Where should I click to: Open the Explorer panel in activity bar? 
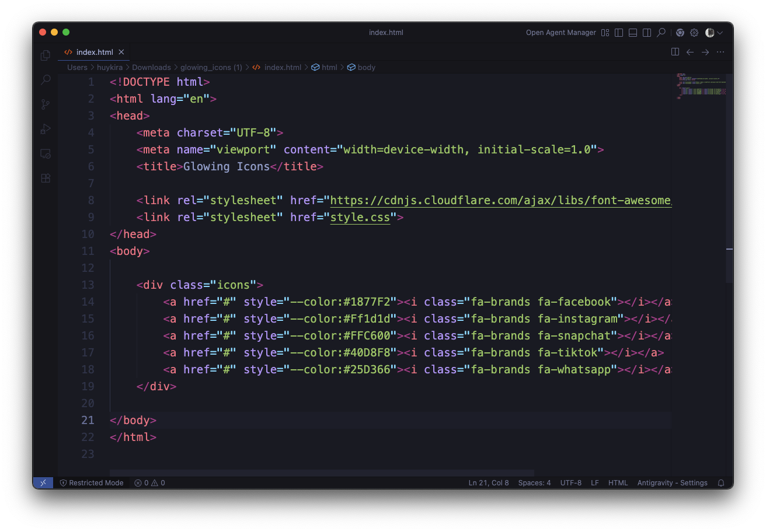[46, 55]
